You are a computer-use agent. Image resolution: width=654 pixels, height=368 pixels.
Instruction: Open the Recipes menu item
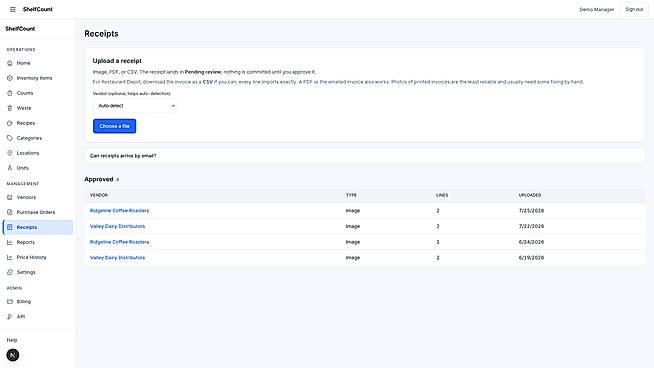coord(38,123)
